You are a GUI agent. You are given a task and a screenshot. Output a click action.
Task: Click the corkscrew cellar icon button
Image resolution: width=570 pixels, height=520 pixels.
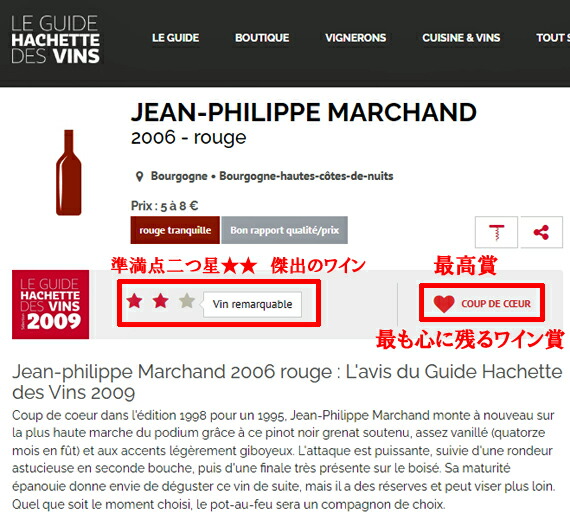pyautogui.click(x=496, y=232)
